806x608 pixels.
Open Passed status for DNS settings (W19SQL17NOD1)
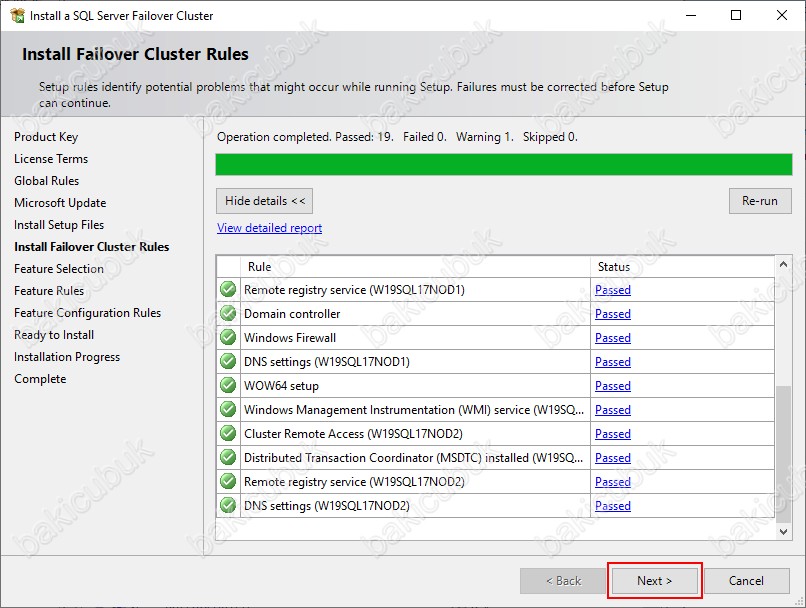tap(613, 361)
